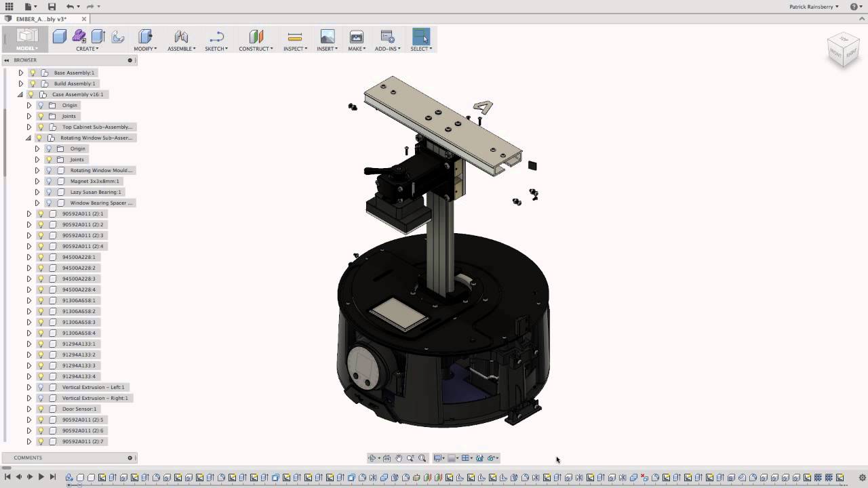
Task: Click the Modify Press Pull icon
Action: coord(145,37)
